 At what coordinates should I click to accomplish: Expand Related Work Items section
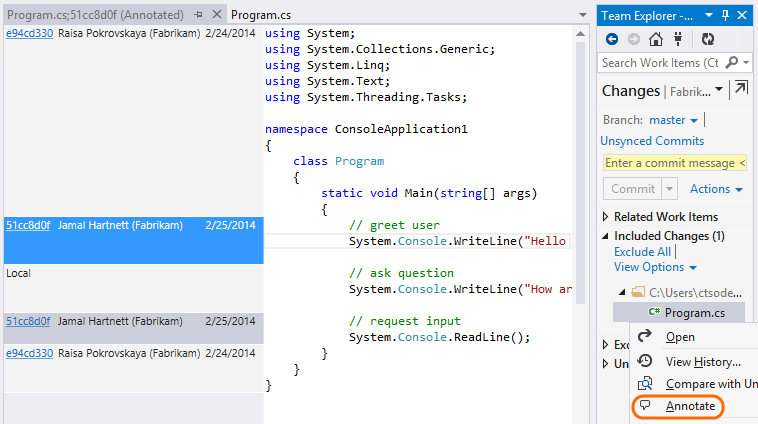[605, 217]
